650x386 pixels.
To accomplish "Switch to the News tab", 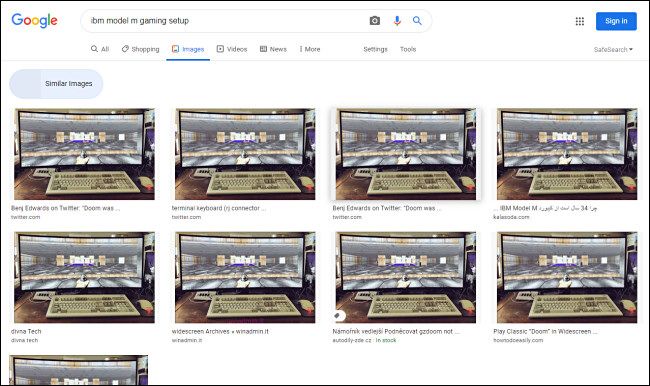I will [x=273, y=49].
